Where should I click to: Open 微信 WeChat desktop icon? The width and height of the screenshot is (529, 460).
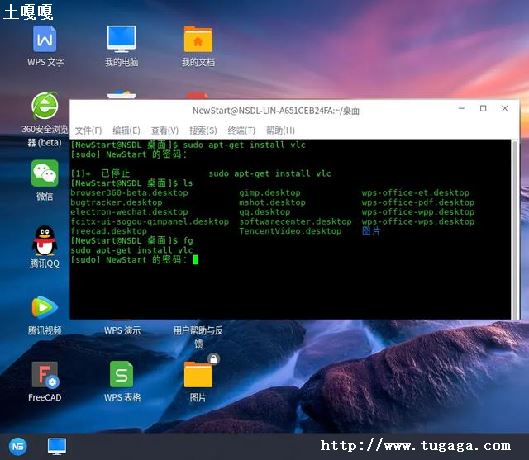45,173
